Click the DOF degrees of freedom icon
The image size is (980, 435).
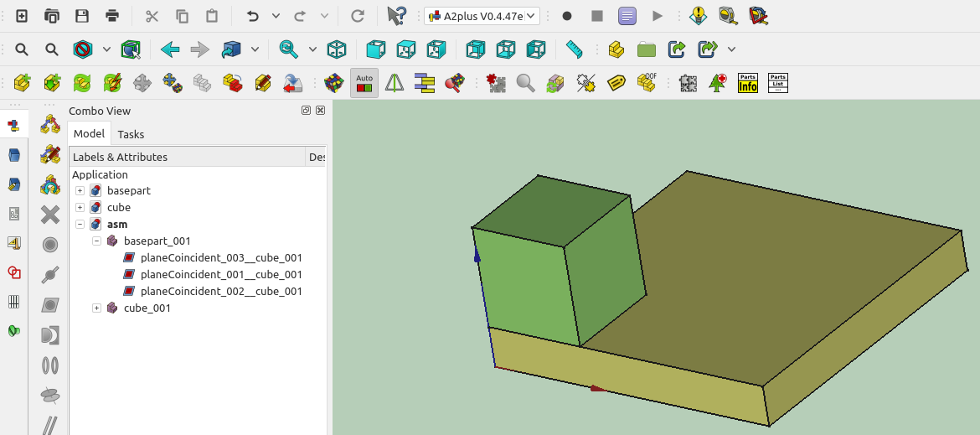coord(647,83)
